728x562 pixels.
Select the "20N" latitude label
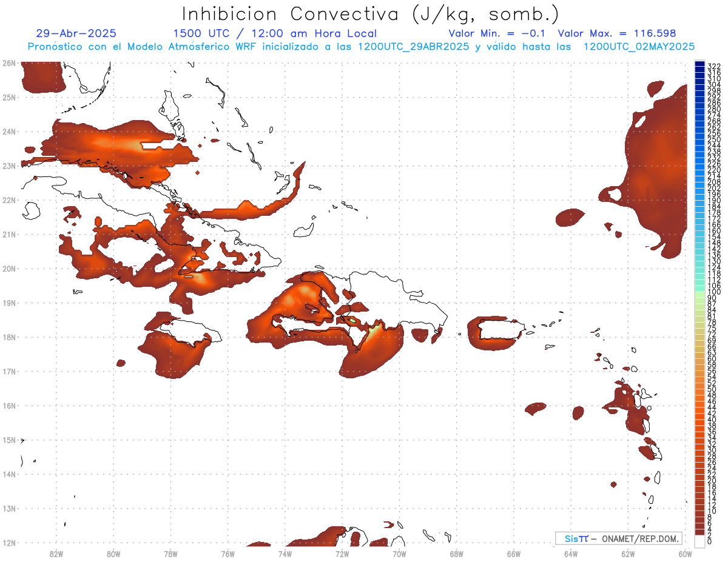(x=9, y=269)
